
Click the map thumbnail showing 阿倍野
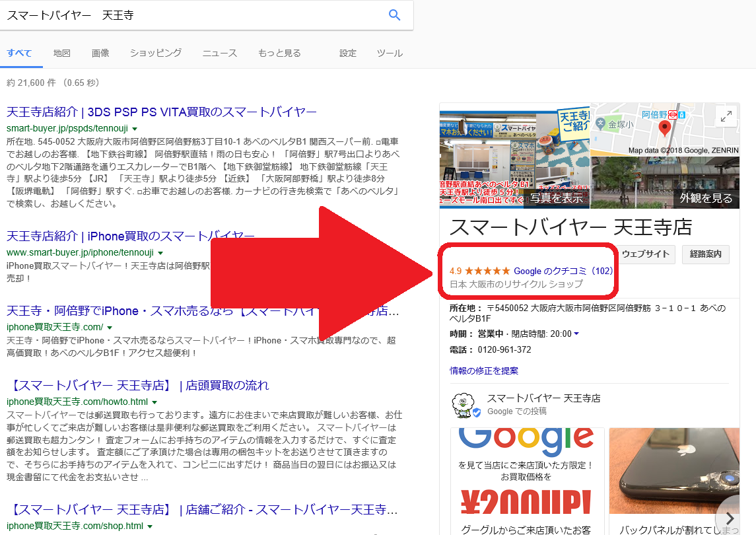[x=665, y=129]
